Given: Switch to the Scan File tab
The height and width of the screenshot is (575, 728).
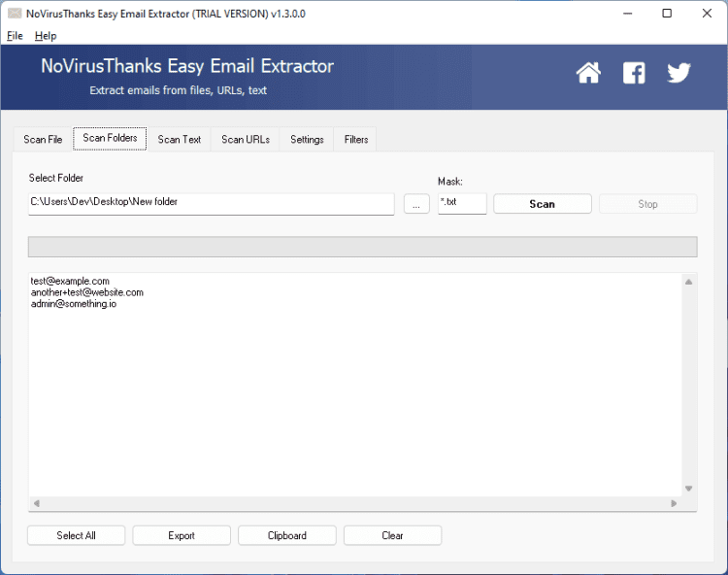Looking at the screenshot, I should (x=43, y=139).
